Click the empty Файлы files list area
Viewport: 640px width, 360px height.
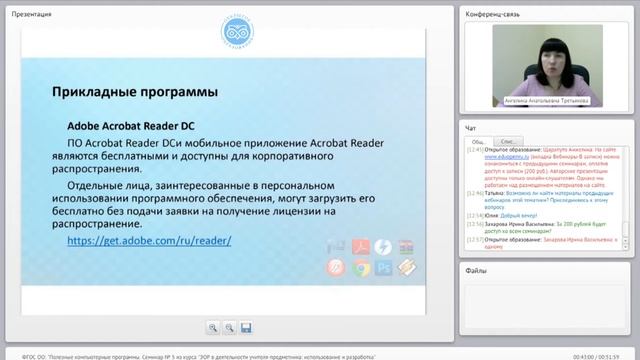pos(545,306)
